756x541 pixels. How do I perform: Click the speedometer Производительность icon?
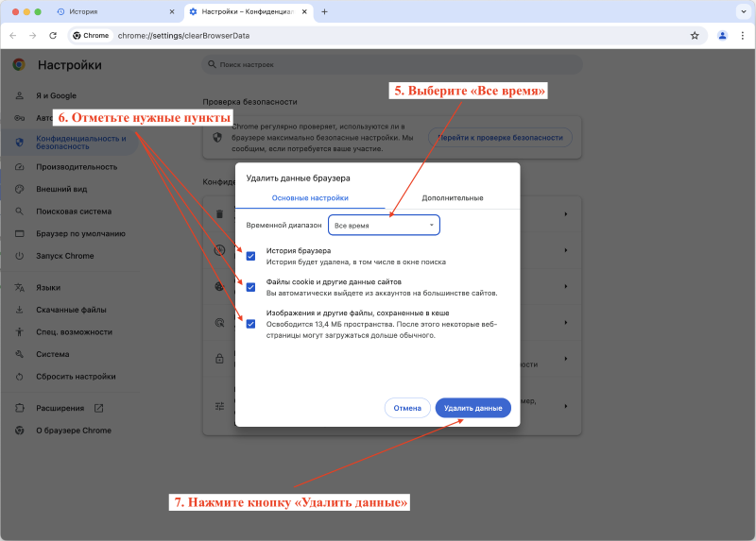click(19, 167)
